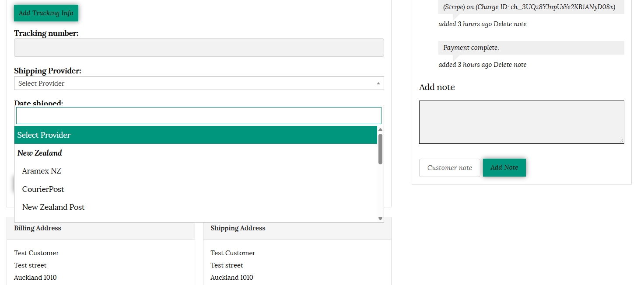Click the Date shipped label

pyautogui.click(x=38, y=103)
